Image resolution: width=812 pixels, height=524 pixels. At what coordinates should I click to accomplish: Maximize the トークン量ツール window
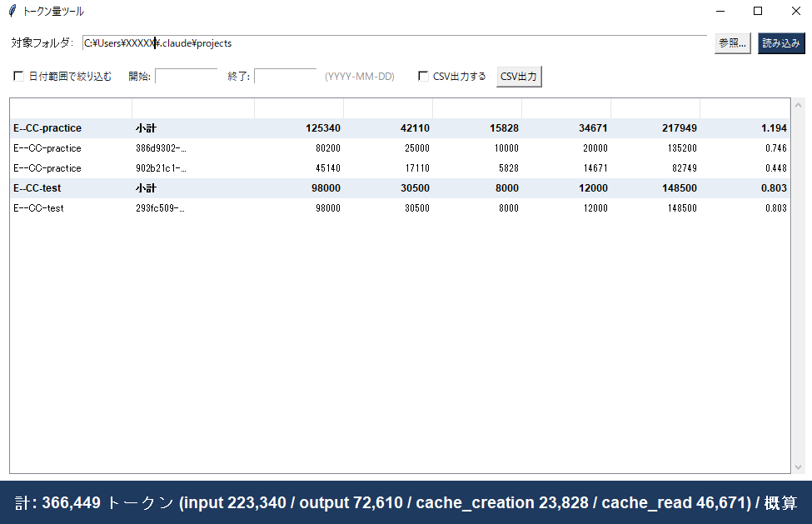758,11
